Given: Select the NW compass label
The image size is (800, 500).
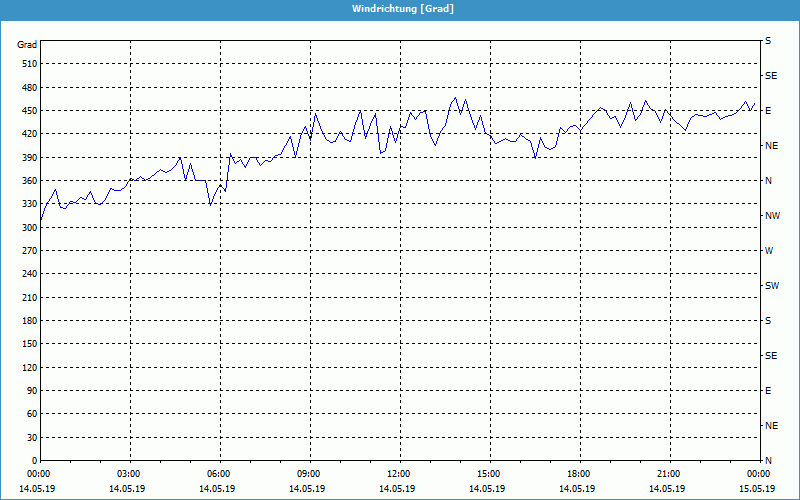Looking at the screenshot, I should (771, 216).
